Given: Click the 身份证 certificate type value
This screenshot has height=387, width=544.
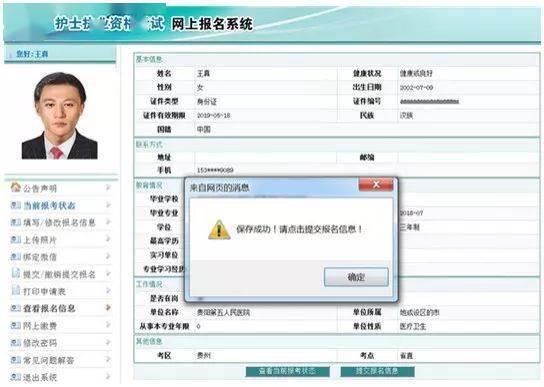Looking at the screenshot, I should pos(207,102).
